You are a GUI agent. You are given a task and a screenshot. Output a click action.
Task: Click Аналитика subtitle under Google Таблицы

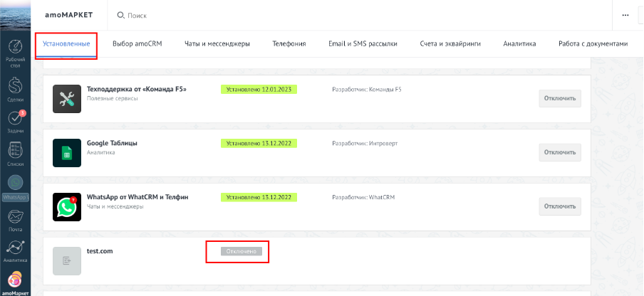point(100,152)
